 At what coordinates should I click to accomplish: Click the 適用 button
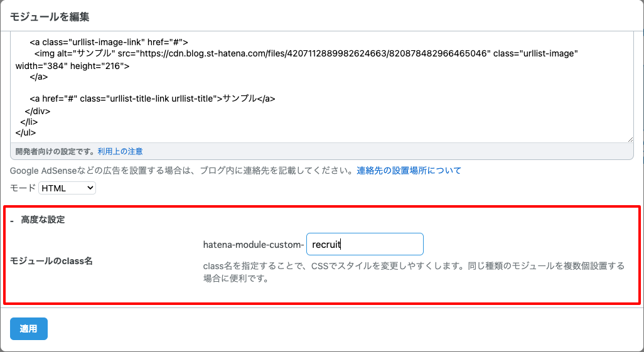point(29,329)
